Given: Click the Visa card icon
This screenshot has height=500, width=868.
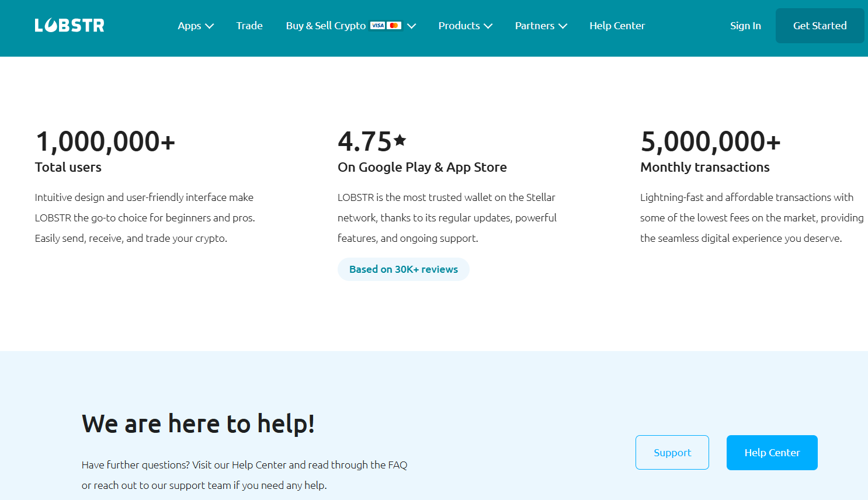Looking at the screenshot, I should 377,26.
